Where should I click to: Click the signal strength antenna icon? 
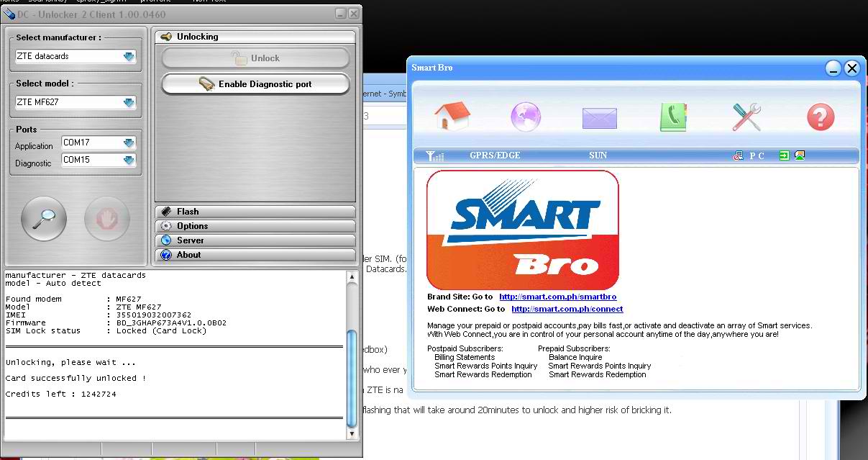(434, 155)
